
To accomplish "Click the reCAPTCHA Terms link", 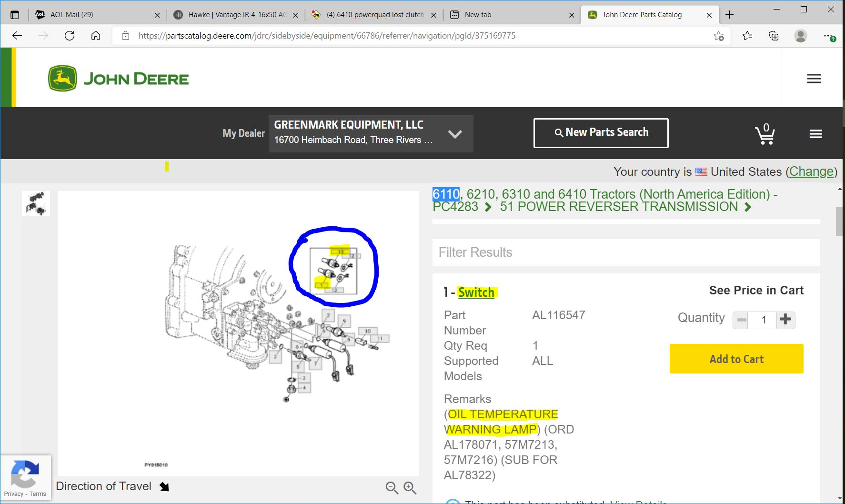I will pyautogui.click(x=38, y=494).
